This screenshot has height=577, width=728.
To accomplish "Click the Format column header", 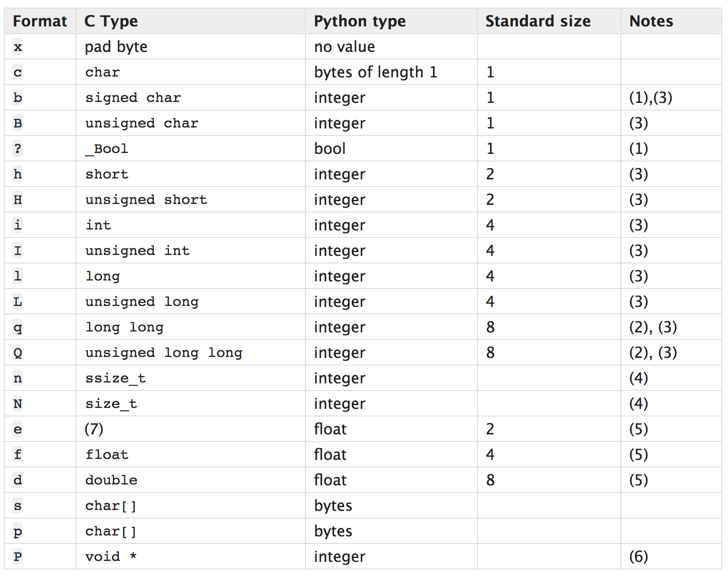I will 40,21.
